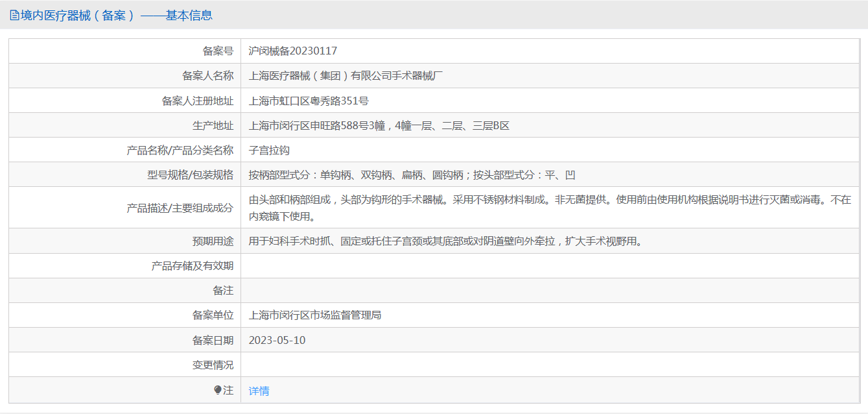This screenshot has height=414, width=868.
Task: Click the 备案人注册地址 label
Action: point(198,101)
